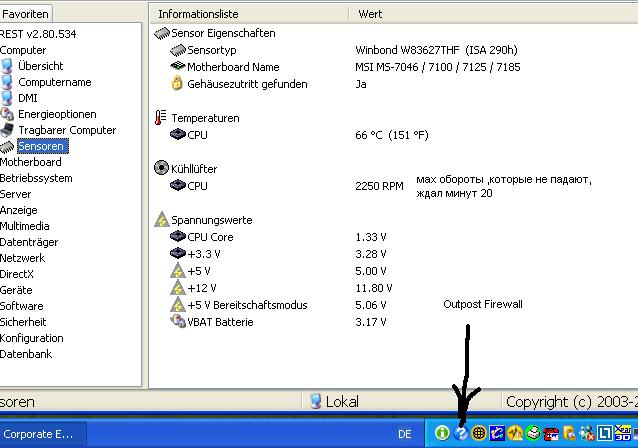The height and width of the screenshot is (448, 638).
Task: Click the Copyright text in status bar
Action: (572, 402)
